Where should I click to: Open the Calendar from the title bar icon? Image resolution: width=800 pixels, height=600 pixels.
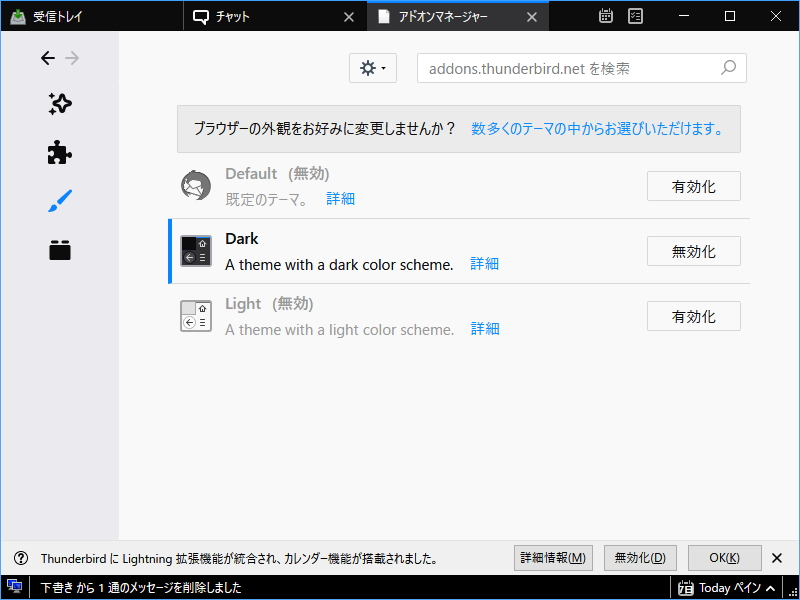coord(606,16)
